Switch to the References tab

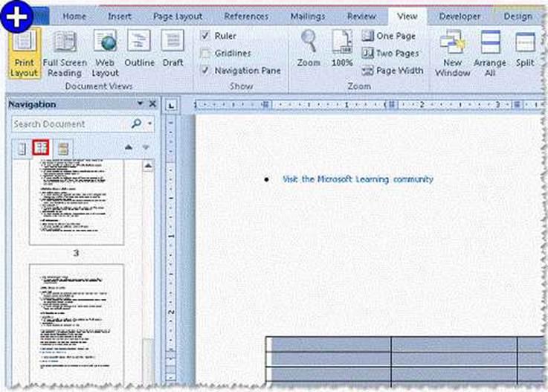pos(246,16)
